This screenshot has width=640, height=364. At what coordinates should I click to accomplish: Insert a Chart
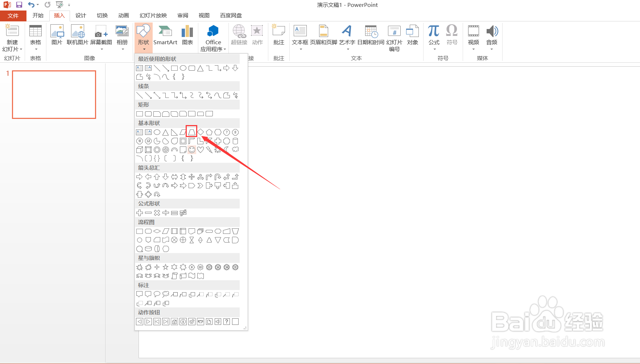click(x=187, y=35)
